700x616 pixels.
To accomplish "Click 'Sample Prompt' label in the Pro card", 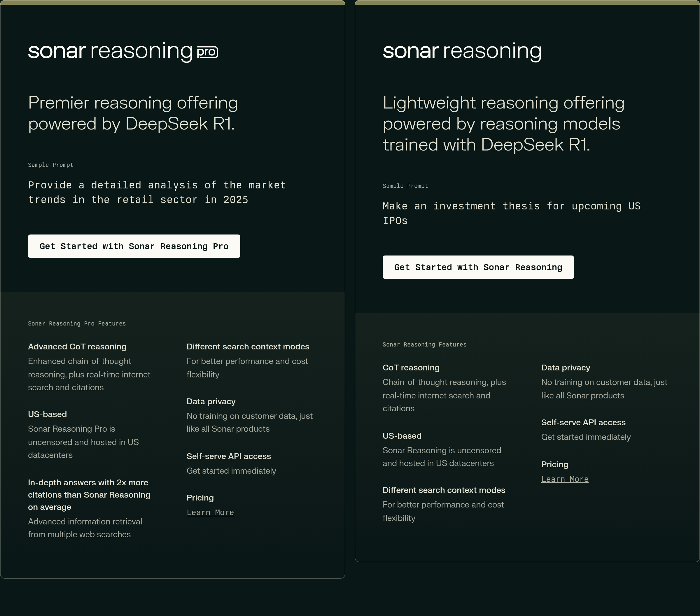I will click(x=51, y=165).
